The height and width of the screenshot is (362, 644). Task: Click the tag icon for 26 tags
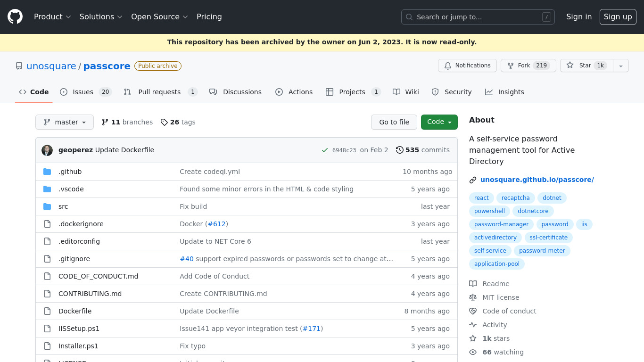point(164,122)
